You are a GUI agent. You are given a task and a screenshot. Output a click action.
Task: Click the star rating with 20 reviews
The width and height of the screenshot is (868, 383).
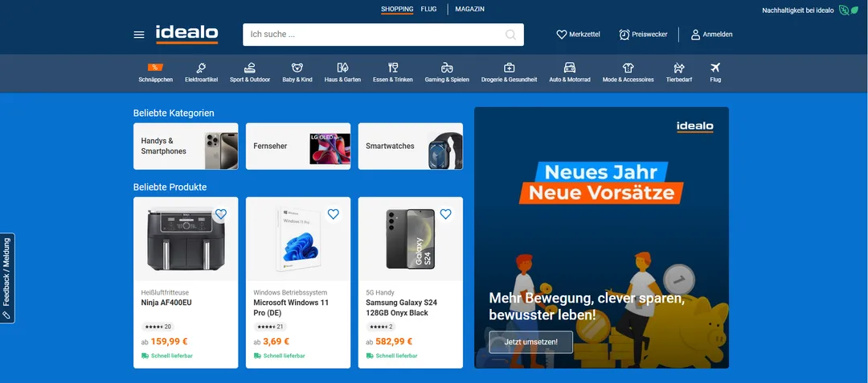(158, 327)
